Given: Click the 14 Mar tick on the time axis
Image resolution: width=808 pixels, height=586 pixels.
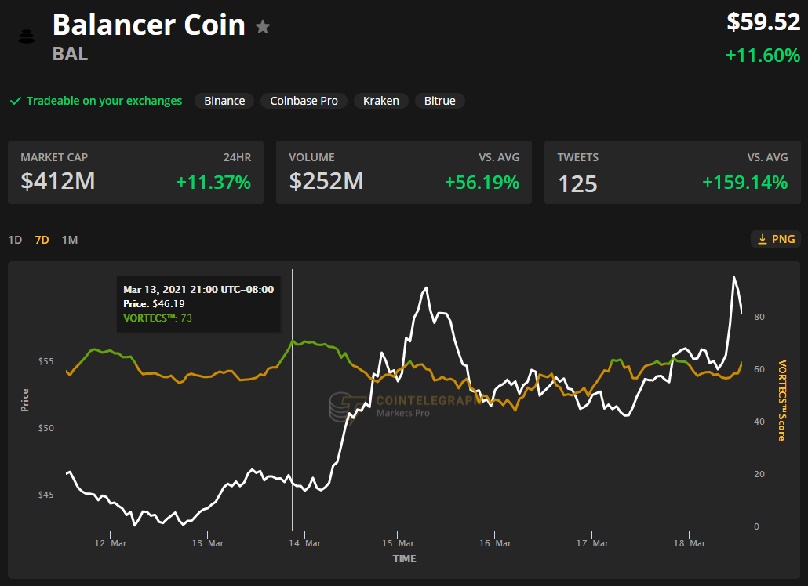Looking at the screenshot, I should pos(304,543).
